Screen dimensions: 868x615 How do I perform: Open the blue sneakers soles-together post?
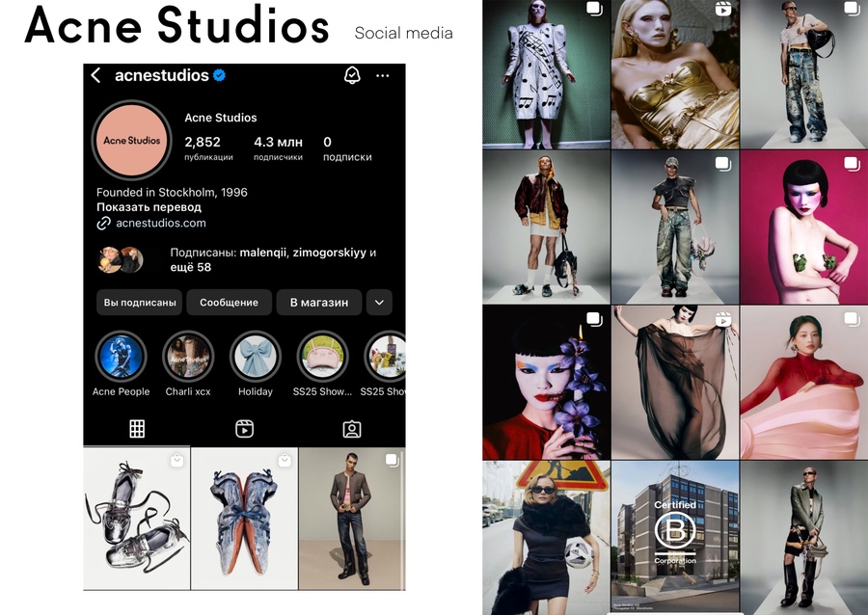(x=244, y=519)
